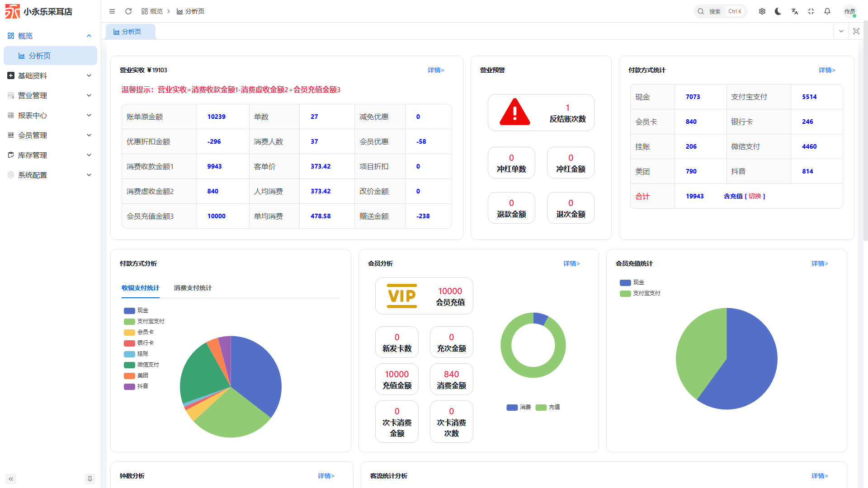The image size is (868, 488).
Task: Collapse the sidebar with the hamburger icon
Action: (x=112, y=11)
